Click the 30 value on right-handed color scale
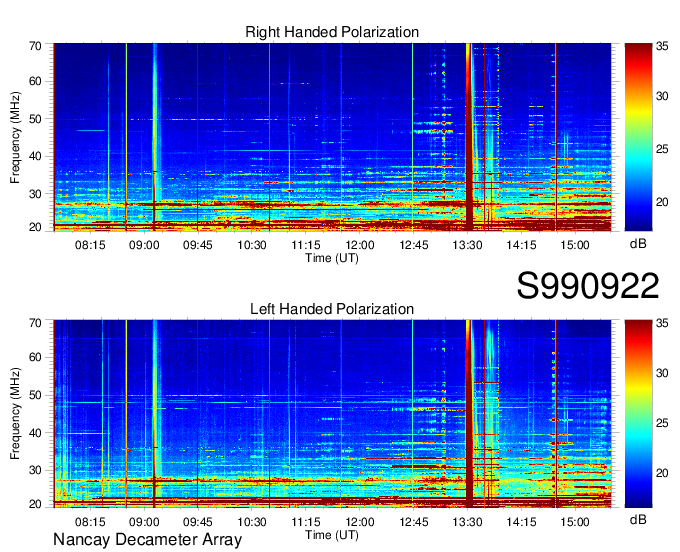The height and width of the screenshot is (552, 680). 662,96
